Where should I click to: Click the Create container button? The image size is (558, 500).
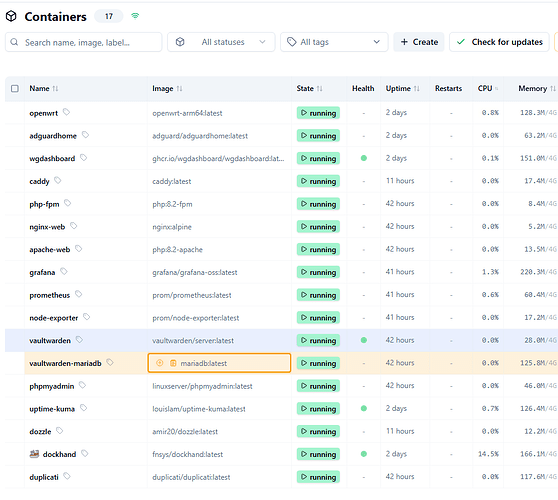pos(419,42)
